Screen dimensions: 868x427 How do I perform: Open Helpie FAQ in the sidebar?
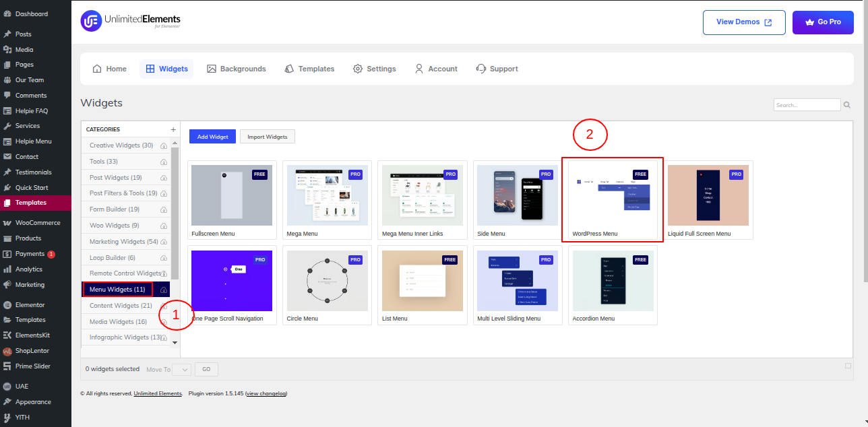point(36,110)
